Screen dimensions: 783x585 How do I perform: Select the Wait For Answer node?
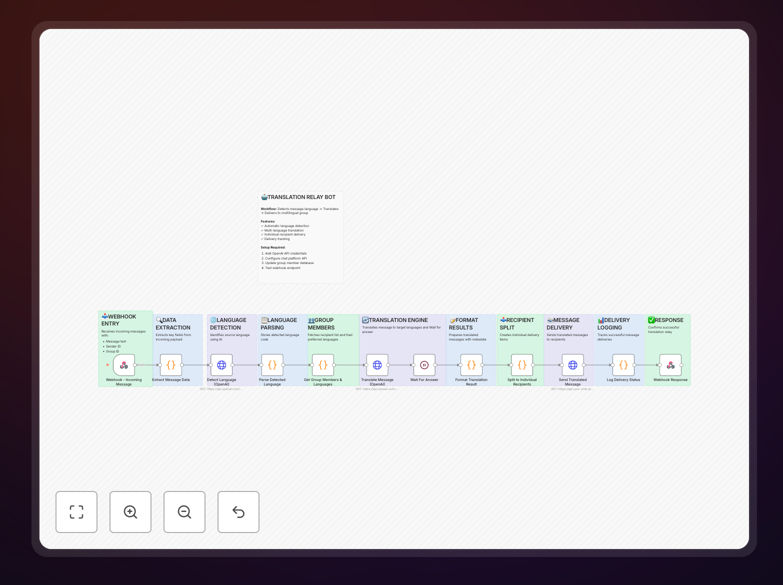(x=424, y=365)
